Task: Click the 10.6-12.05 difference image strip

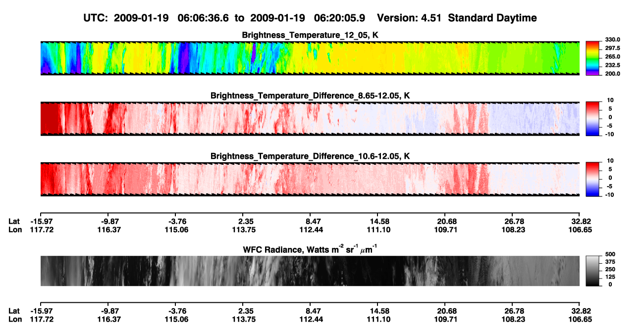Action: 310,179
